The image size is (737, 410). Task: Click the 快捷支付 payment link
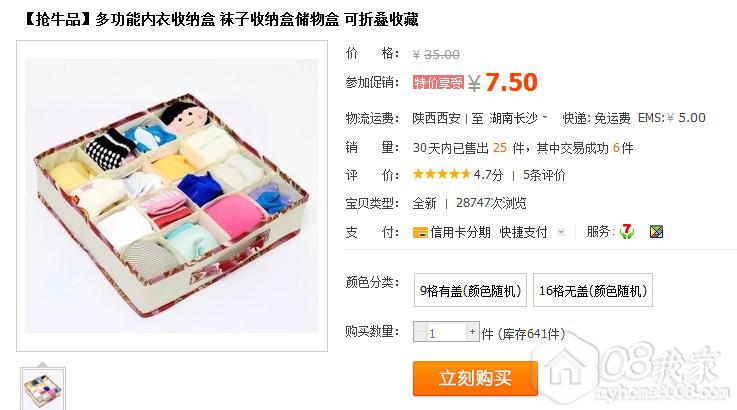(x=524, y=232)
